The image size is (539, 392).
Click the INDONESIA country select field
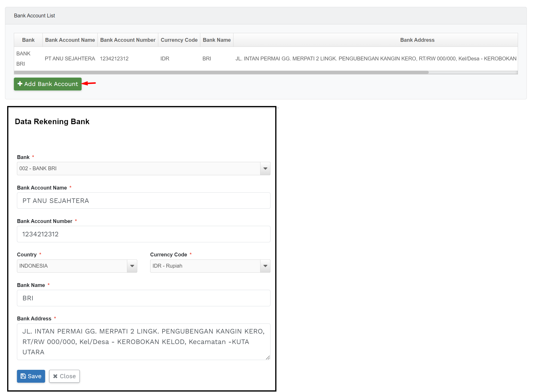click(x=72, y=266)
